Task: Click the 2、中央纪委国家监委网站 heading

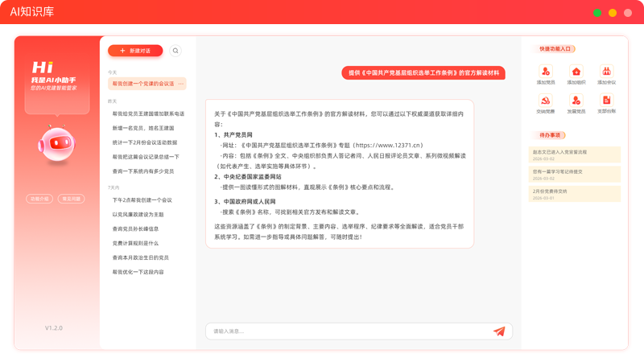Action: [248, 177]
